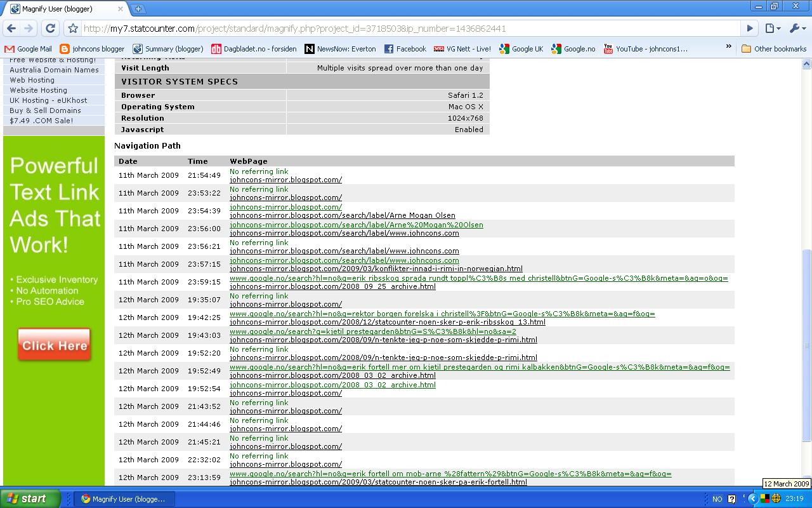Go forward using the browser forward arrow

tap(29, 29)
